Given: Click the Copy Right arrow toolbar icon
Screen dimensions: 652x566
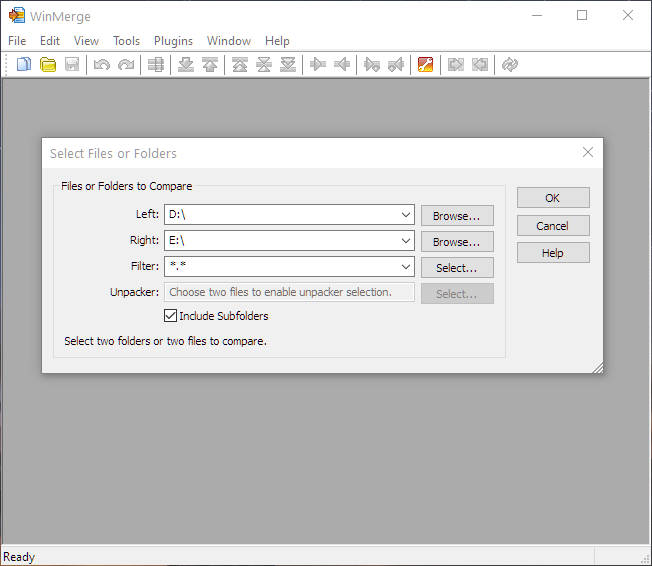Looking at the screenshot, I should [318, 64].
